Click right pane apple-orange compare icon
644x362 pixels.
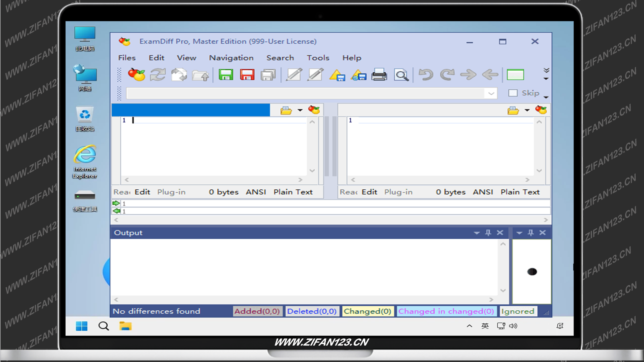pyautogui.click(x=541, y=110)
